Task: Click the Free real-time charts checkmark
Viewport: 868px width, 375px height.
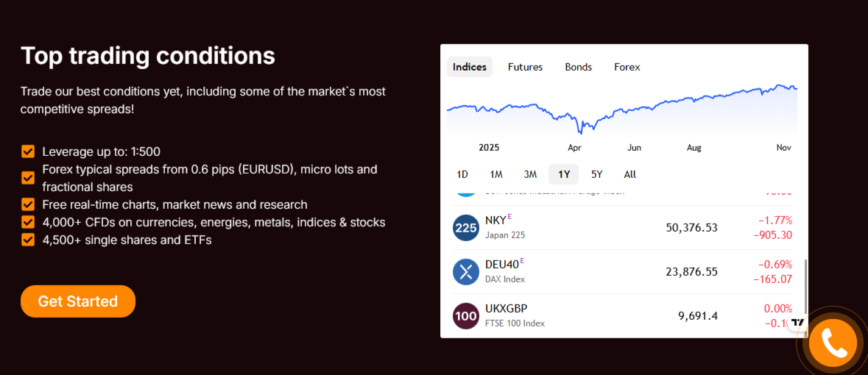Action: 28,204
